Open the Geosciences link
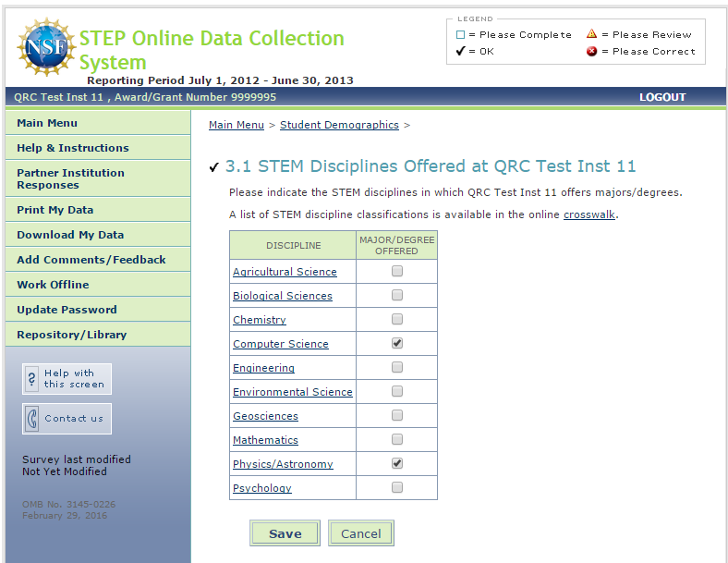This screenshot has width=728, height=563. (x=265, y=416)
